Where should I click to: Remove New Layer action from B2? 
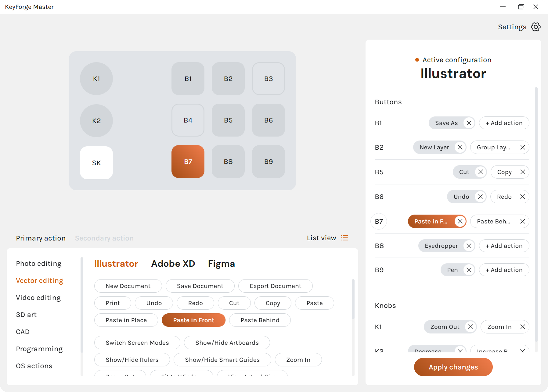pos(460,147)
